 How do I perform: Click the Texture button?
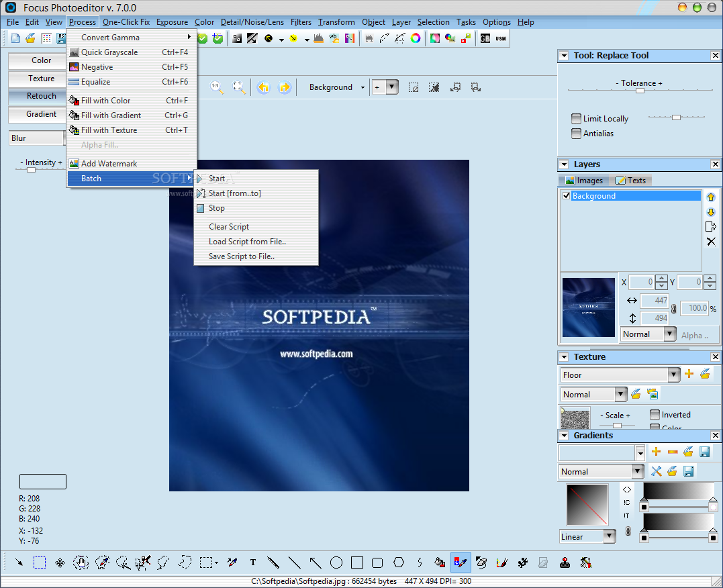[37, 79]
